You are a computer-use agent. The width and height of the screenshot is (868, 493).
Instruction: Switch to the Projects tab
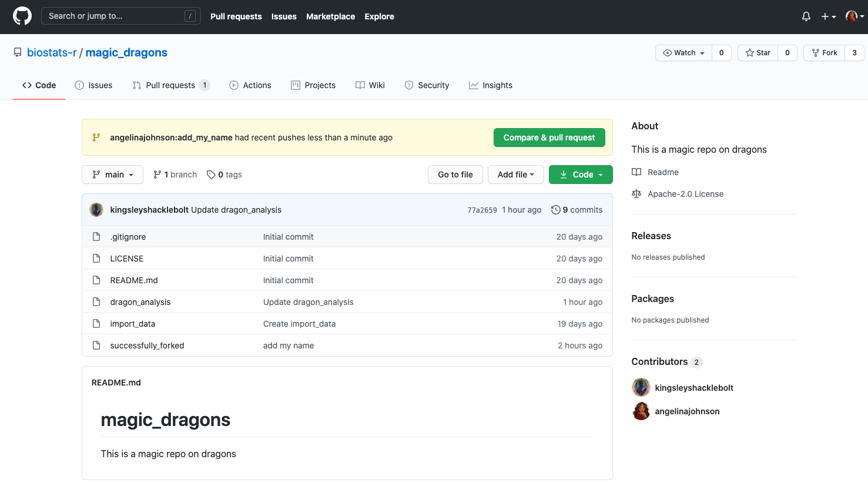[313, 85]
